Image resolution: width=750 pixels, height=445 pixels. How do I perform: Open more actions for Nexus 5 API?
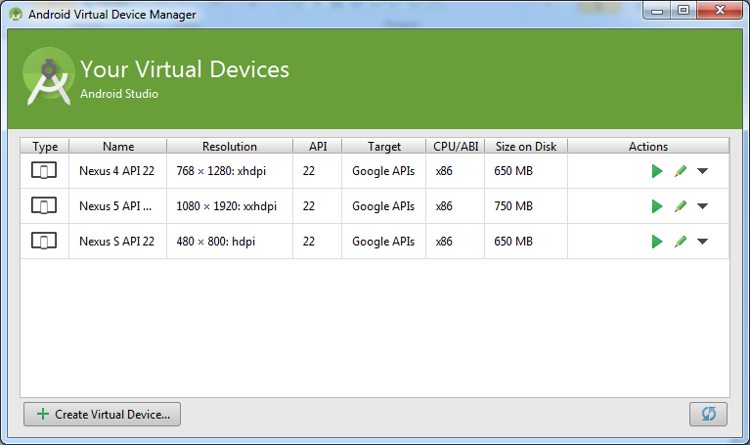702,206
